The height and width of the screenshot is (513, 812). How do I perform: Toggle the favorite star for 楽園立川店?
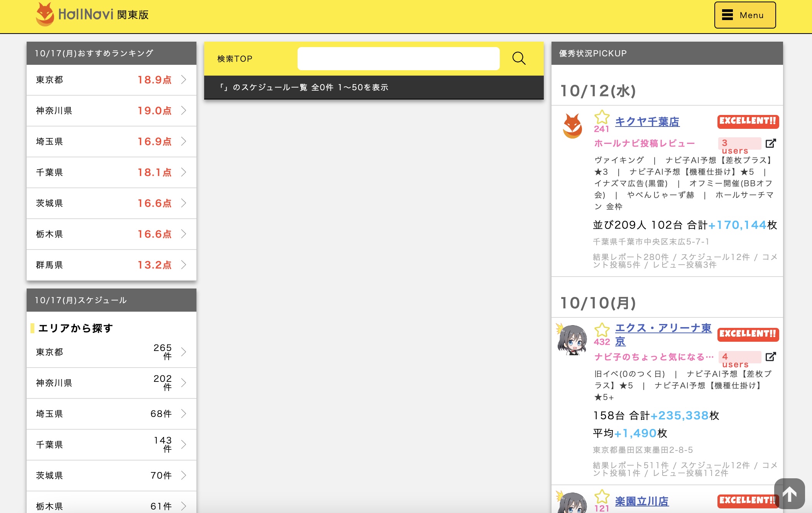point(602,496)
